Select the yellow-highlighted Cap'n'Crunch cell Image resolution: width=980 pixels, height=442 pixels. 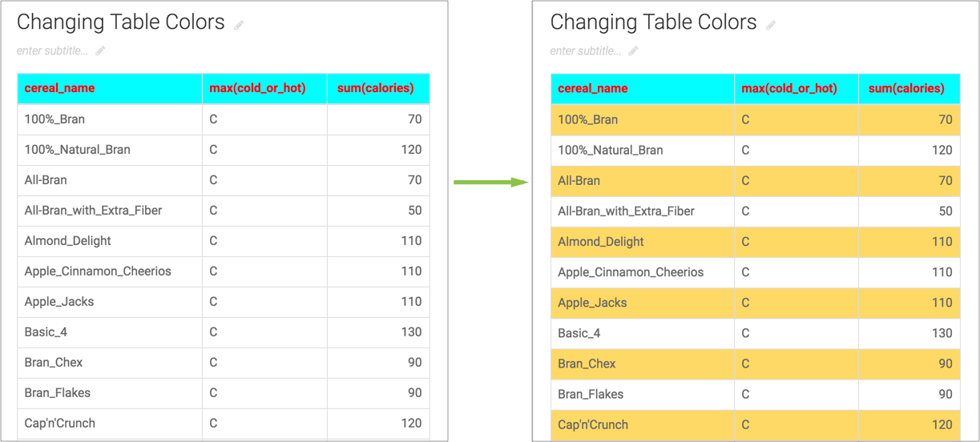(592, 424)
